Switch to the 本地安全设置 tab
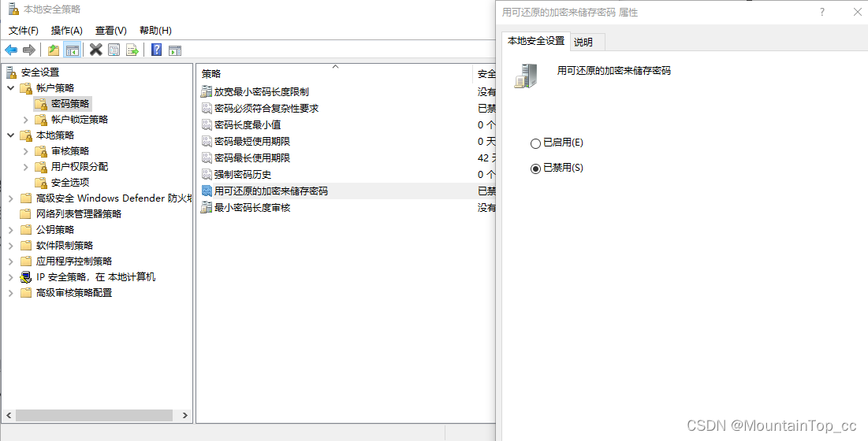Viewport: 868px width, 441px height. point(536,40)
